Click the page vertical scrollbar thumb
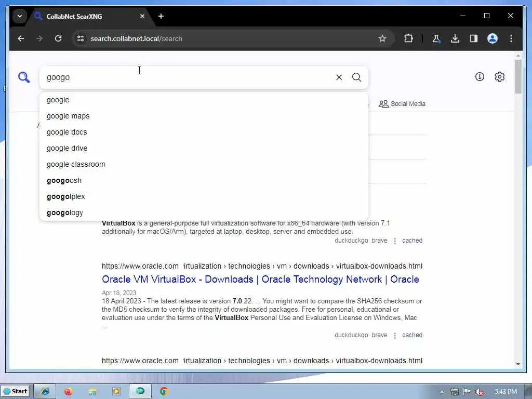Viewport: 532px width, 399px height. pos(518,77)
